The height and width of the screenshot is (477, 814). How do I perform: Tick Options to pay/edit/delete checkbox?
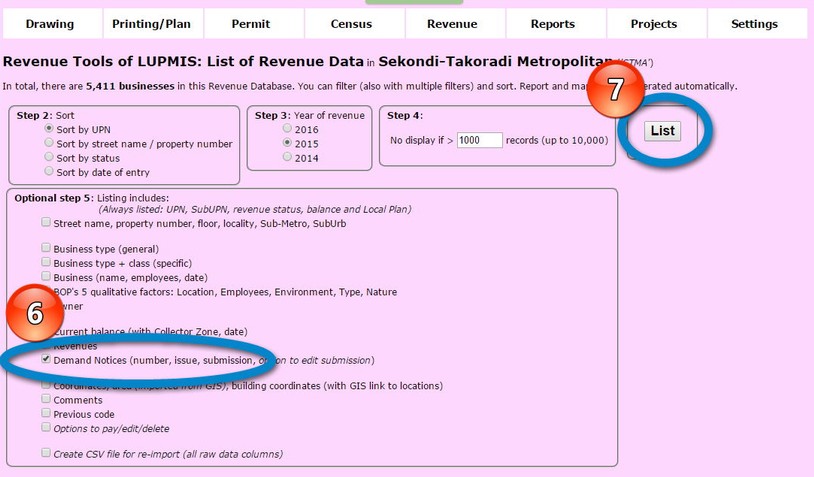click(x=46, y=427)
